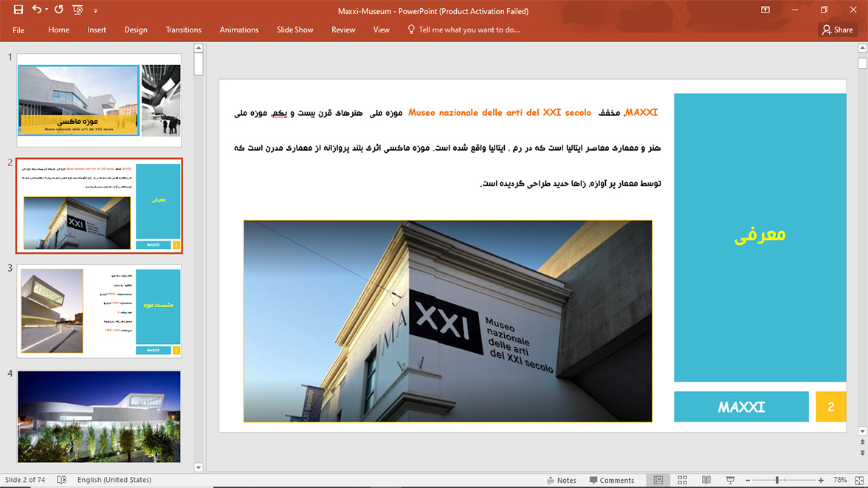Open Ribbon Display Options
The height and width of the screenshot is (488, 868).
pos(765,10)
